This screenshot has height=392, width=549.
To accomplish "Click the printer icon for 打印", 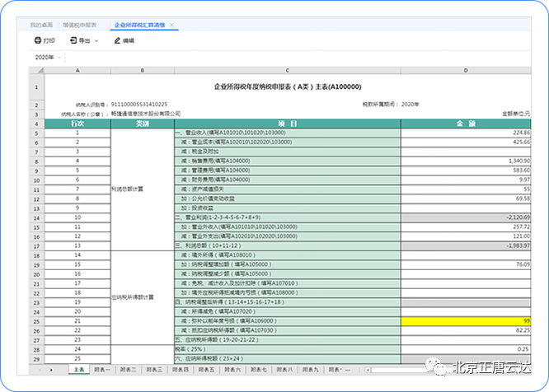I will click(x=37, y=40).
